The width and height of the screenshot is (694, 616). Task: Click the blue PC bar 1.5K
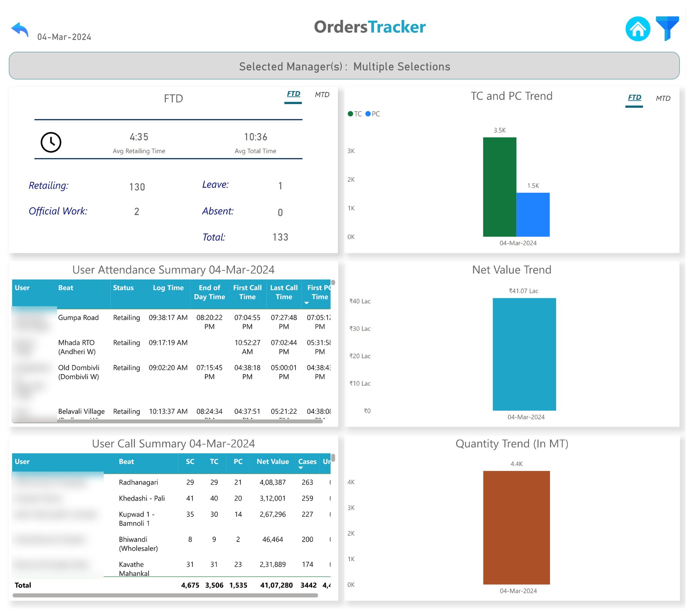pos(533,214)
